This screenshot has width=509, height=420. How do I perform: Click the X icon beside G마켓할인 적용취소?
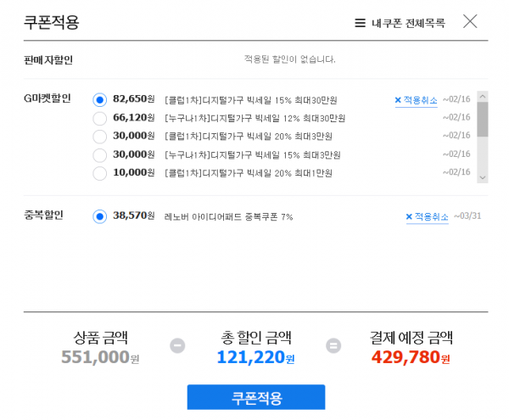398,100
